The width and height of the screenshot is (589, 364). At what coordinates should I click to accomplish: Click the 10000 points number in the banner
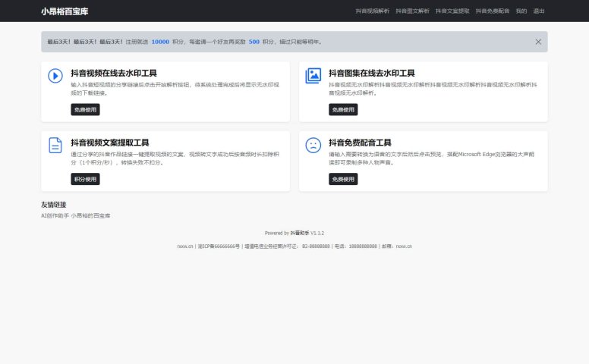point(160,42)
